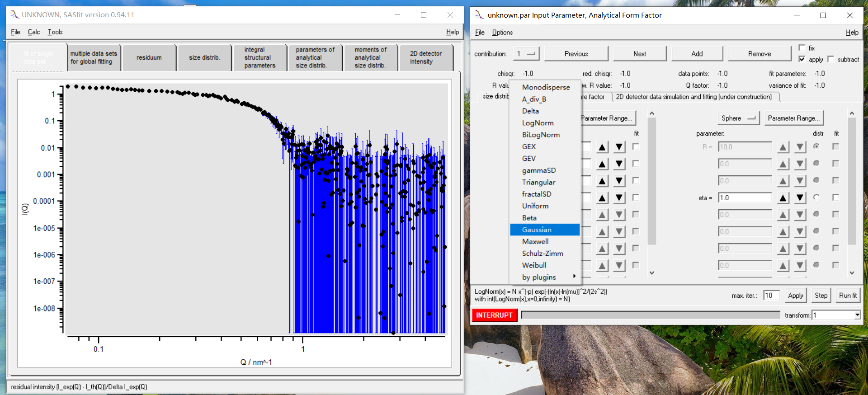Screen dimensions: 868x395
Task: Enable the fix checkbox
Action: coord(802,48)
